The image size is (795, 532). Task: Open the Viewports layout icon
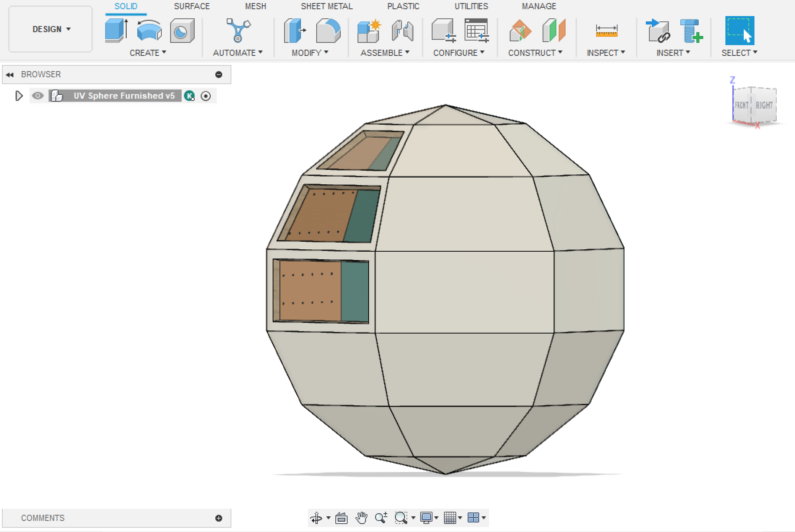tap(473, 518)
